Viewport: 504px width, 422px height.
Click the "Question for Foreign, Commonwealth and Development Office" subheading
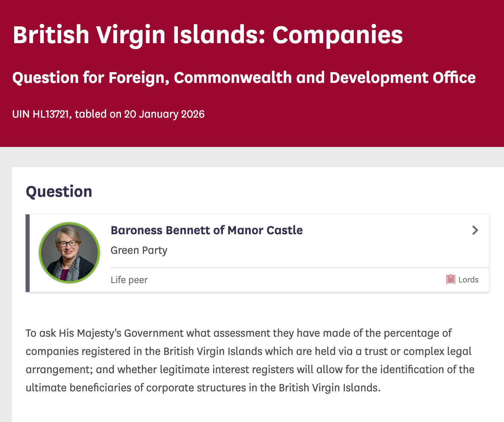[244, 78]
